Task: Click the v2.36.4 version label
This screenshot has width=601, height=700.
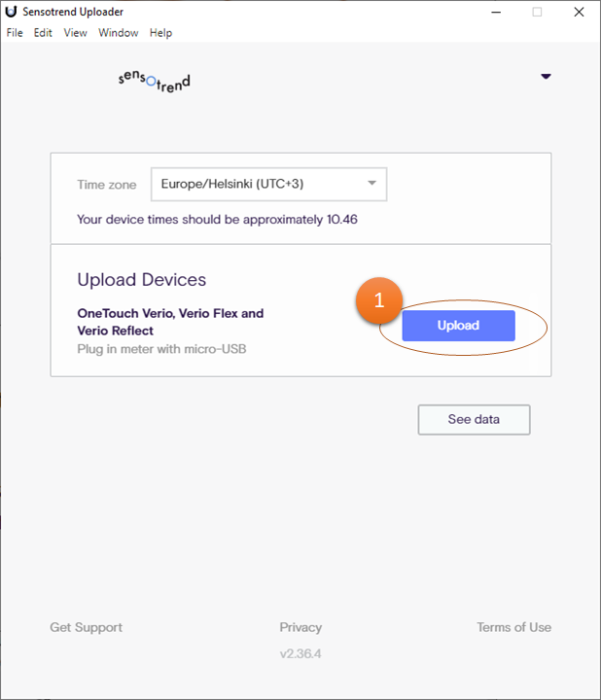Action: pos(300,653)
